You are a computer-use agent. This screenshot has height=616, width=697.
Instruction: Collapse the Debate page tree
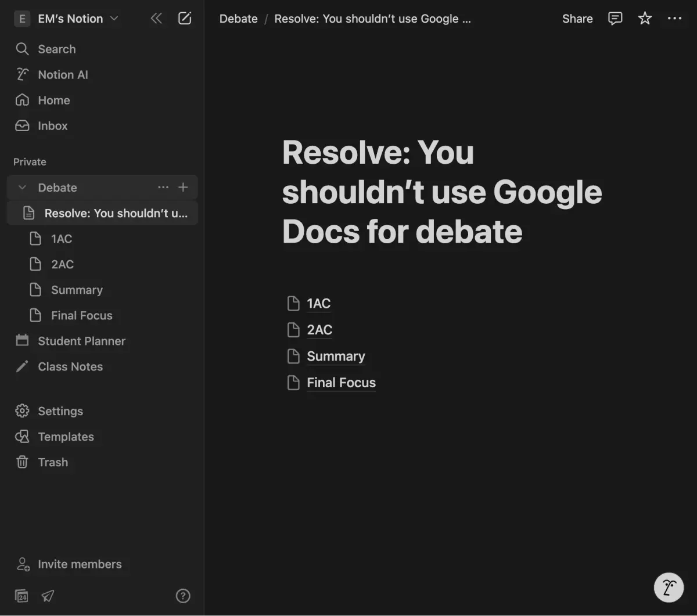tap(23, 188)
